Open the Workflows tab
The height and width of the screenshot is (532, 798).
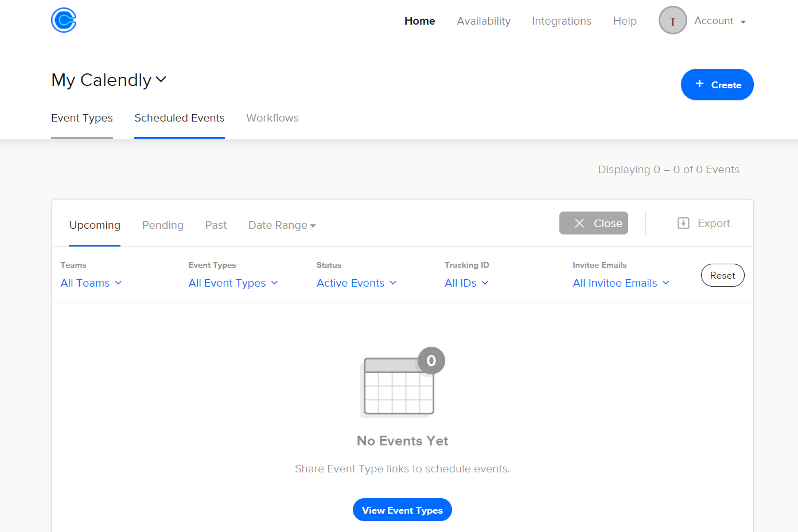tap(273, 118)
